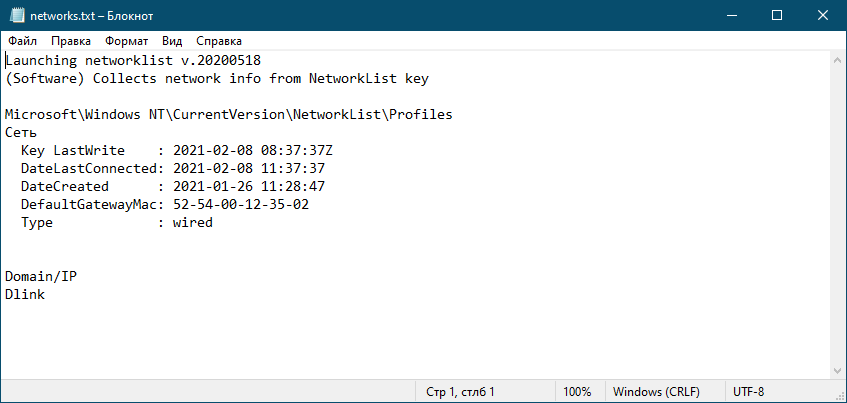Maximize the Notepad window
The width and height of the screenshot is (847, 403).
777,15
